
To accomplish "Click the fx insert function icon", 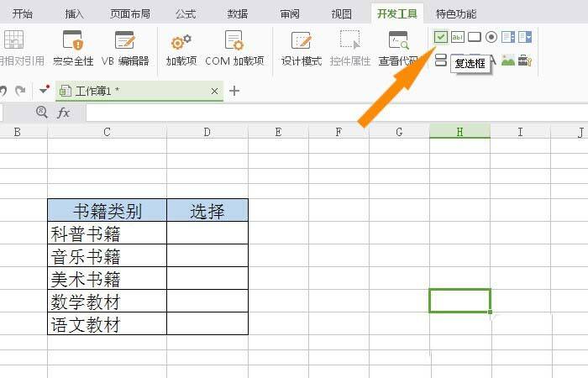I will pyautogui.click(x=63, y=113).
